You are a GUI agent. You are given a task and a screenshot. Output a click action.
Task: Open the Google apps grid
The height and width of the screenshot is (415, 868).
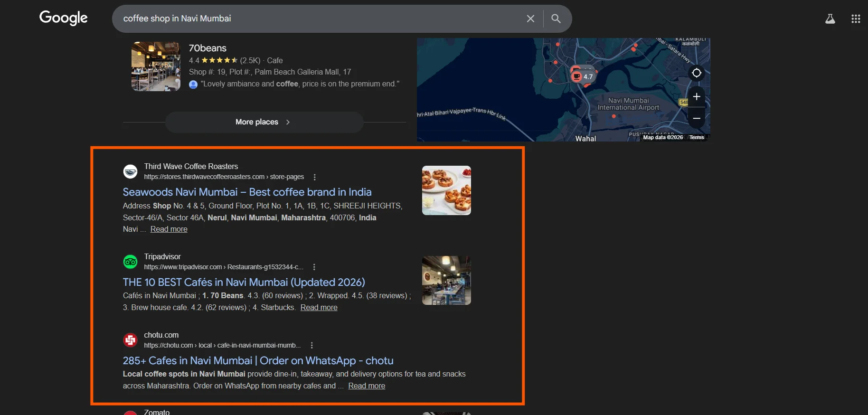[x=856, y=19]
